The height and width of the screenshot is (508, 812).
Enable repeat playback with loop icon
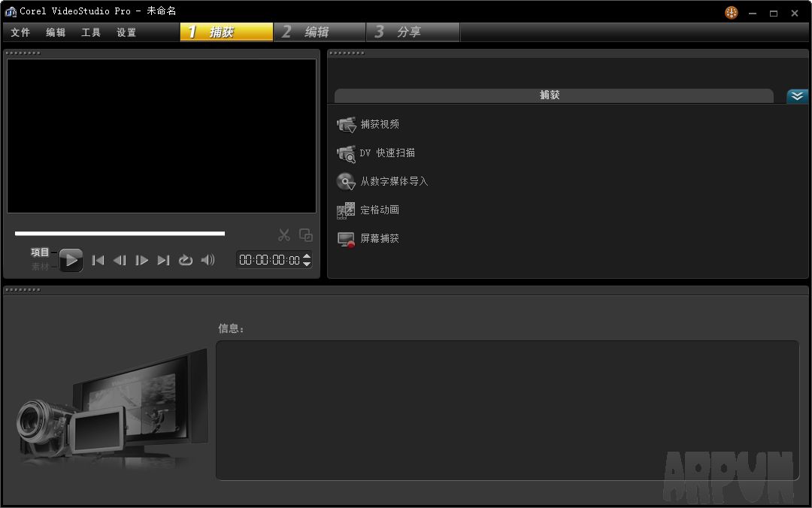(186, 260)
